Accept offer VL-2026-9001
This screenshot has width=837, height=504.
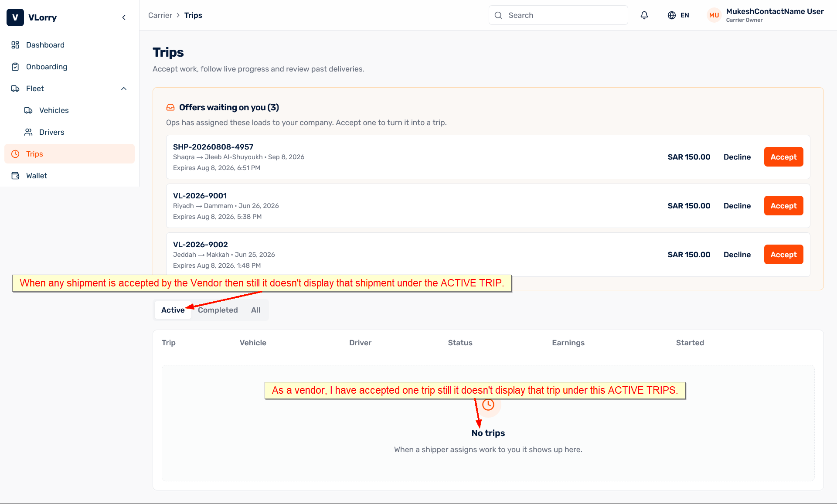(x=783, y=206)
